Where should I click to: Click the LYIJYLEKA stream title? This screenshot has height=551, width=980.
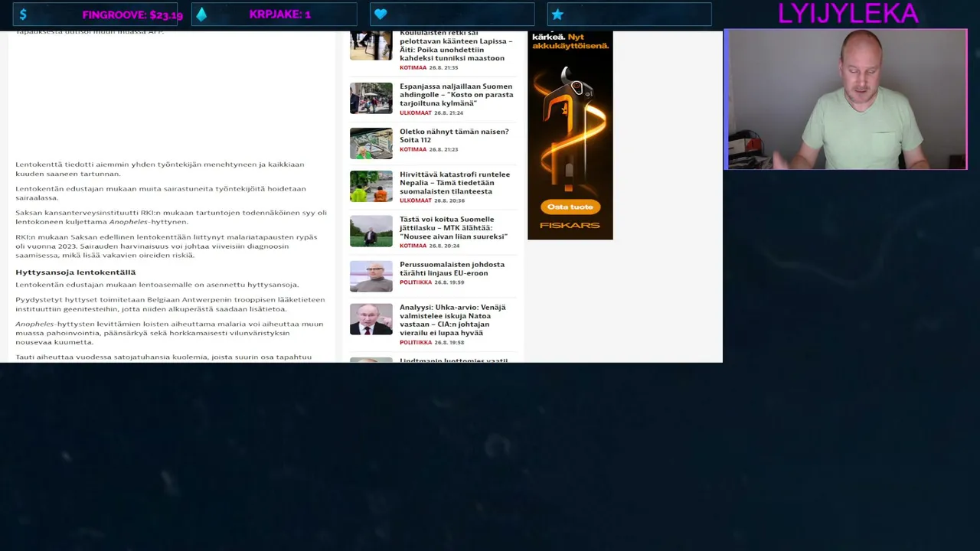tap(848, 13)
